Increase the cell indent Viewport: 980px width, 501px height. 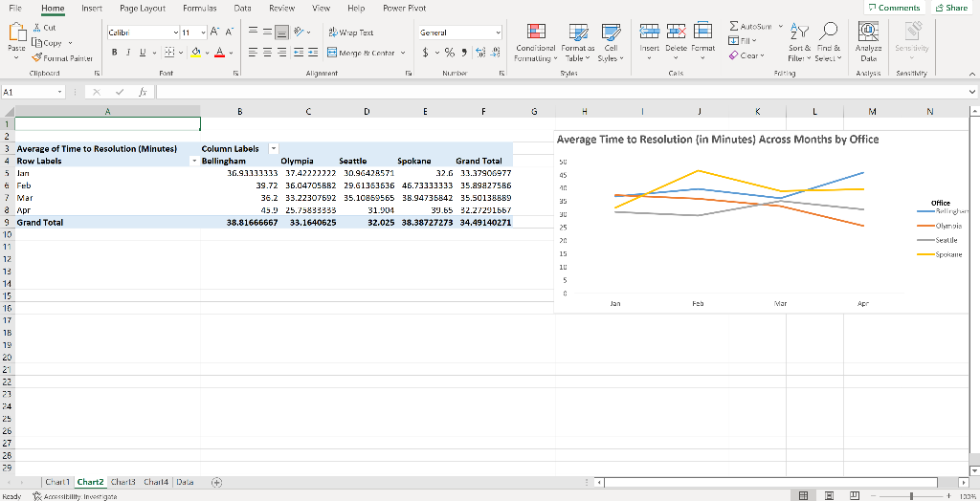313,53
